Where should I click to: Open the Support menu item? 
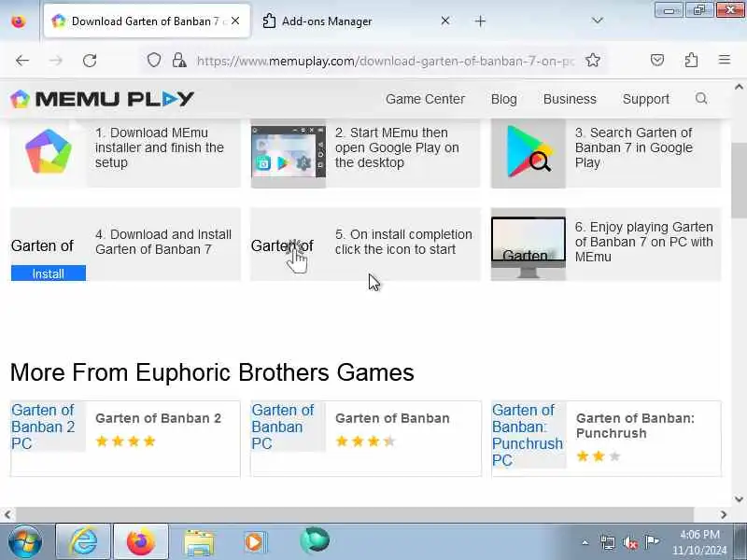(645, 99)
